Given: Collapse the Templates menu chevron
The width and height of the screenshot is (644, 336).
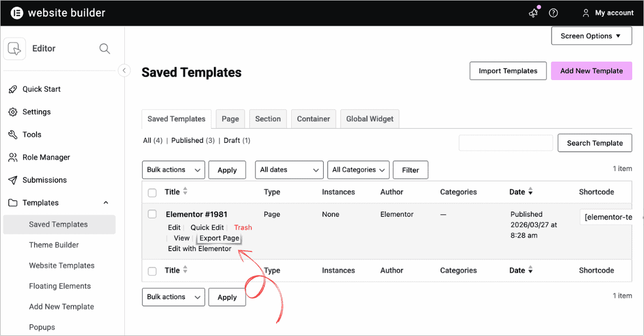Looking at the screenshot, I should pos(106,203).
